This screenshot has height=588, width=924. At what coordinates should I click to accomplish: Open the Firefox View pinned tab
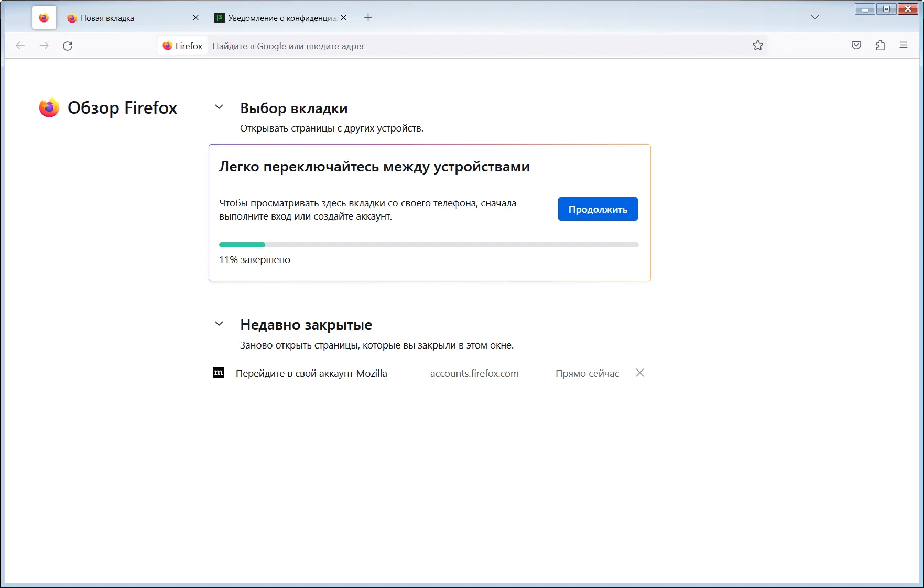(x=44, y=18)
